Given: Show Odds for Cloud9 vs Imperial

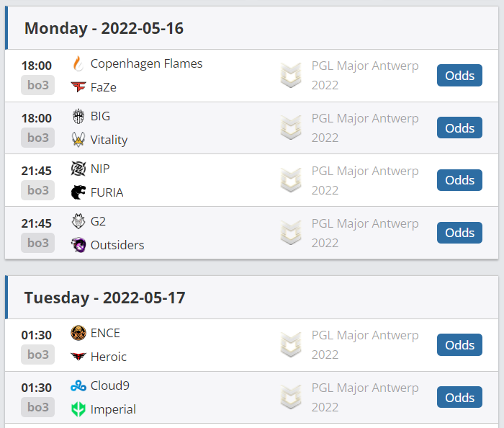Looking at the screenshot, I should pos(459,397).
